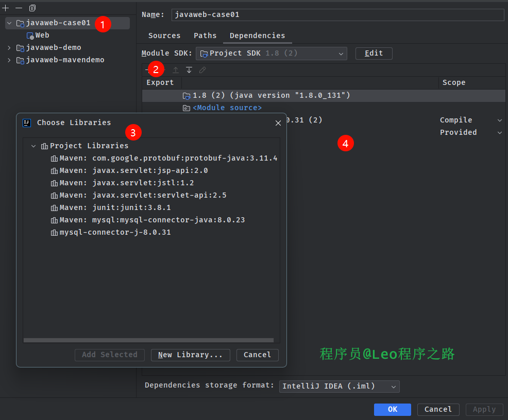Click the edit dependency pencil icon
The width and height of the screenshot is (508, 420).
coord(202,70)
